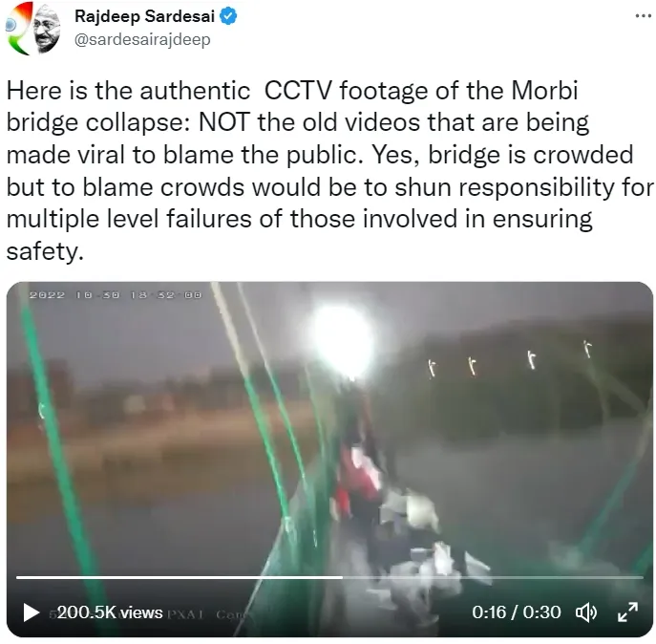This screenshot has width=656, height=644.
Task: Click the 200.5K views counter
Action: (110, 612)
